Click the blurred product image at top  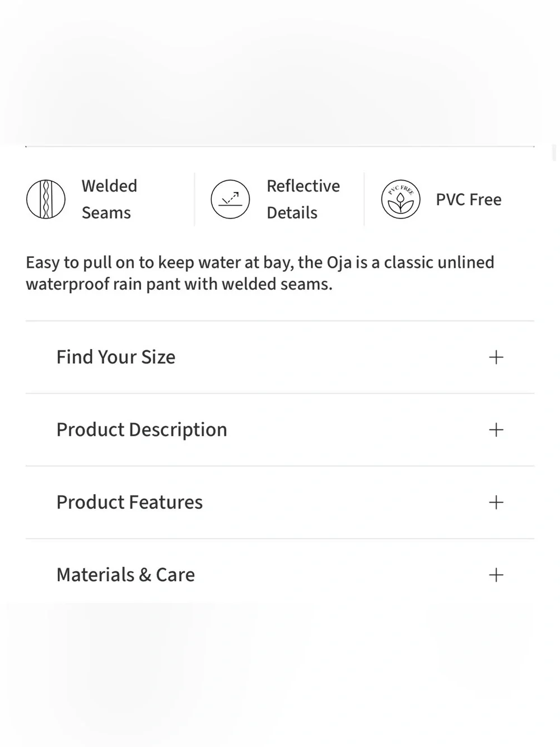tap(280, 73)
